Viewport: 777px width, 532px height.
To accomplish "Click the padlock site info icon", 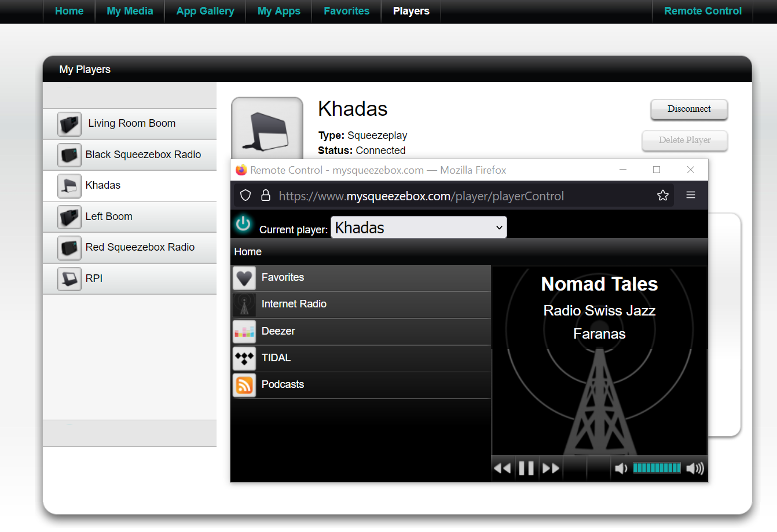I will point(266,195).
